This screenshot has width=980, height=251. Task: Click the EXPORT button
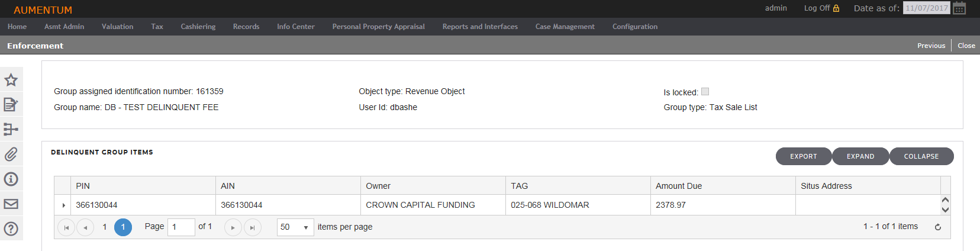pos(804,156)
